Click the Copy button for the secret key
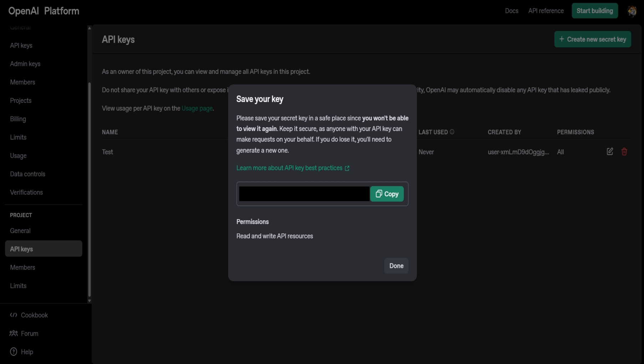644x364 pixels. tap(387, 194)
